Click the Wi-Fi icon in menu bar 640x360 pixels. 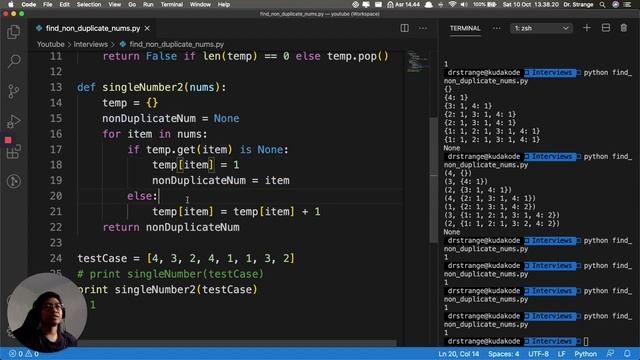[x=452, y=4]
